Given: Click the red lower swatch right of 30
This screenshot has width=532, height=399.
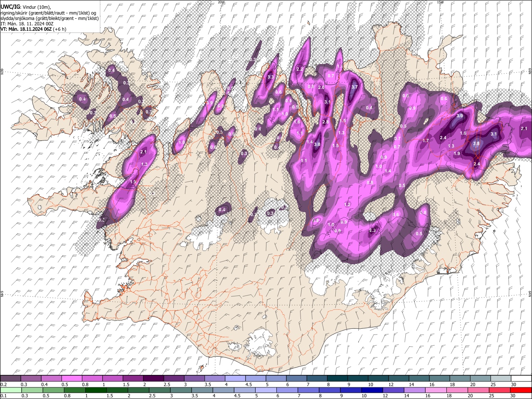Looking at the screenshot, I should pyautogui.click(x=521, y=390).
